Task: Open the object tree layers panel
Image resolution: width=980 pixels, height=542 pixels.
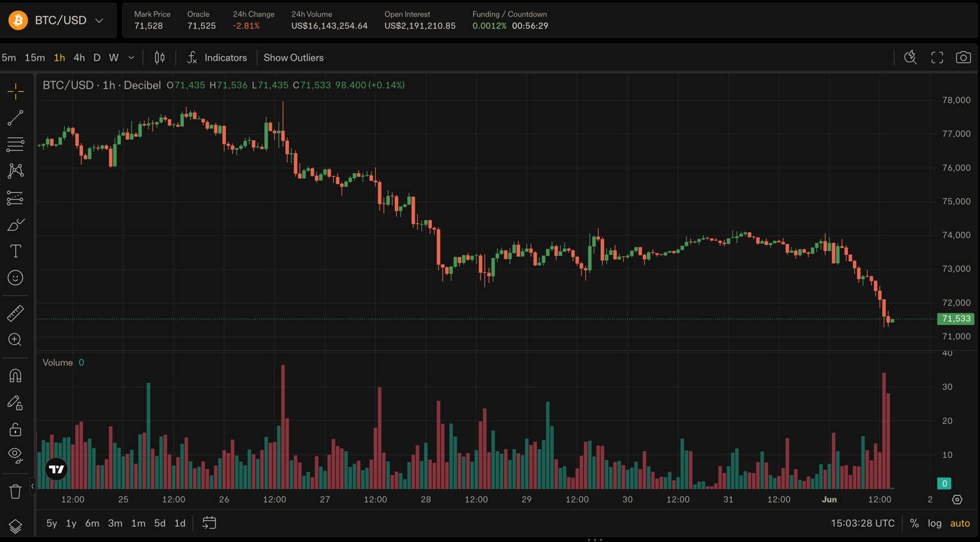Action: pyautogui.click(x=15, y=525)
